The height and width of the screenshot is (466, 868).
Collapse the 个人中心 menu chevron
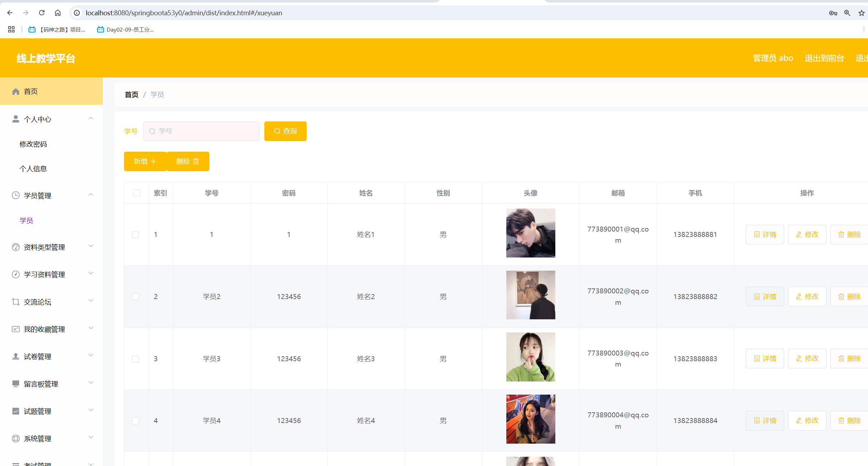91,119
